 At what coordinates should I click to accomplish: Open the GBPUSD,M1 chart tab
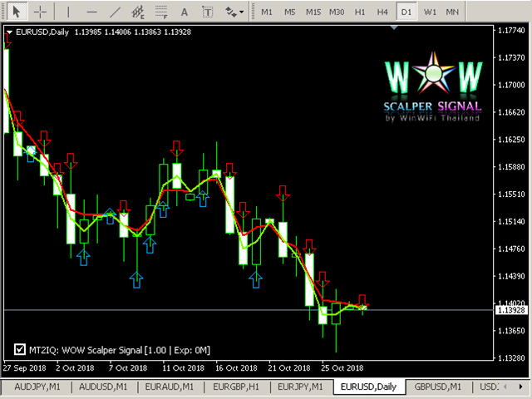438,387
